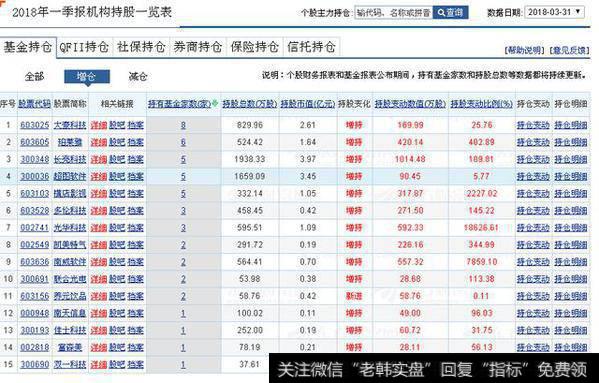
Task: Open stock code 300193 link
Action: coord(34,330)
